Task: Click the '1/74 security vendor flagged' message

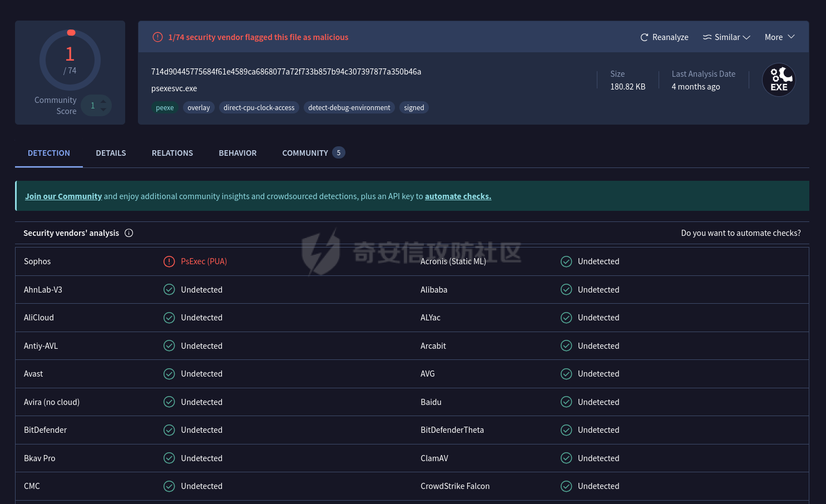Action: 258,37
